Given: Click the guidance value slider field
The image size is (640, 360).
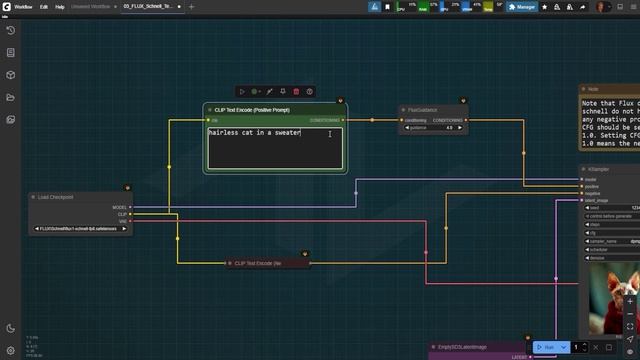Looking at the screenshot, I should 433,128.
